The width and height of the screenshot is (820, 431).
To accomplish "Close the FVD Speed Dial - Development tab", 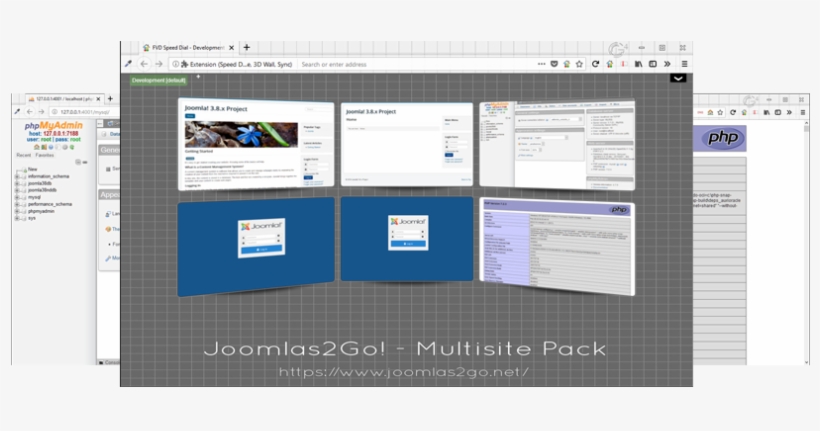I will (x=231, y=48).
